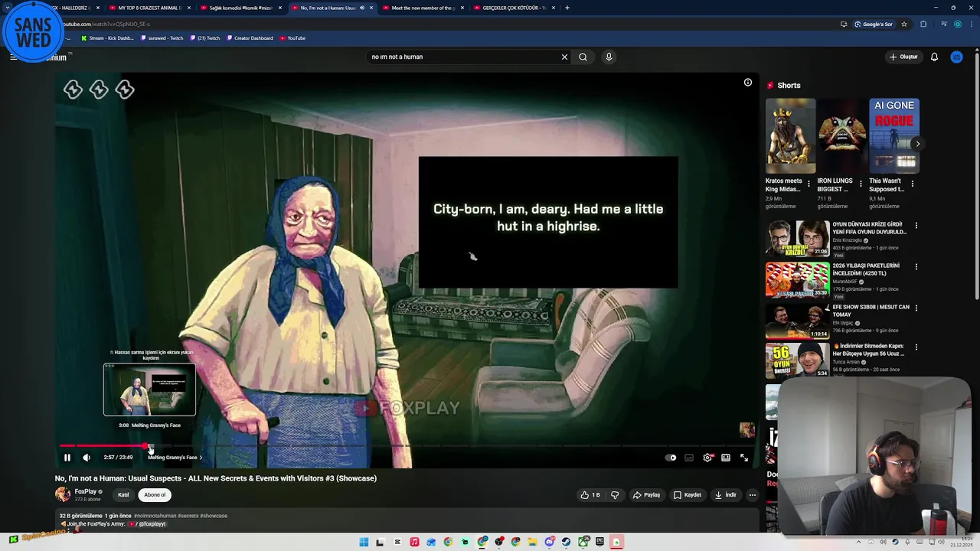980x551 pixels.
Task: Open AI GONE ROGUE short
Action: [x=894, y=135]
